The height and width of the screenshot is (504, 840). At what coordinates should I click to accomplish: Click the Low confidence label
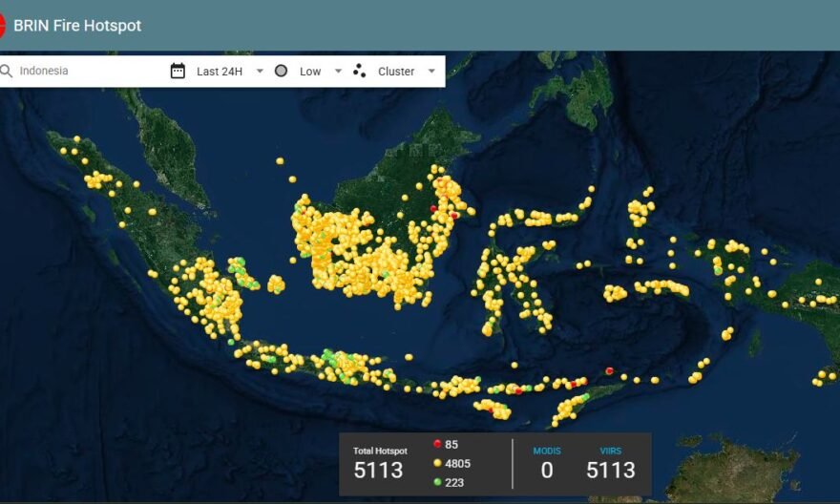310,72
